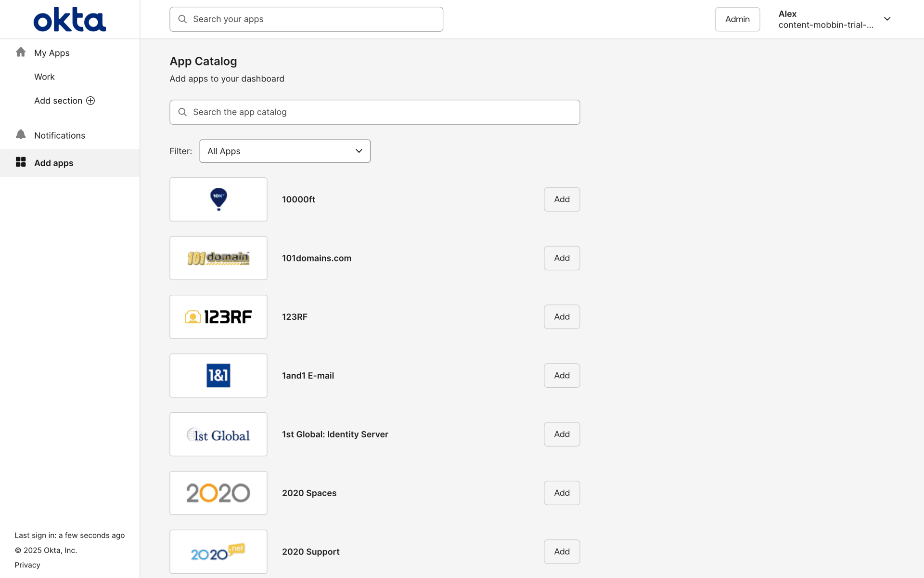Add the 123RF app
The width and height of the screenshot is (924, 578).
click(x=562, y=317)
